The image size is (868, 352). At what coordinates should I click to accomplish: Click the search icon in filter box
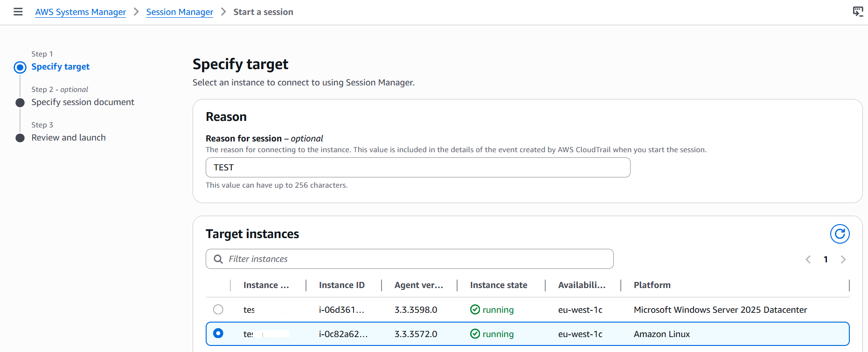click(218, 259)
